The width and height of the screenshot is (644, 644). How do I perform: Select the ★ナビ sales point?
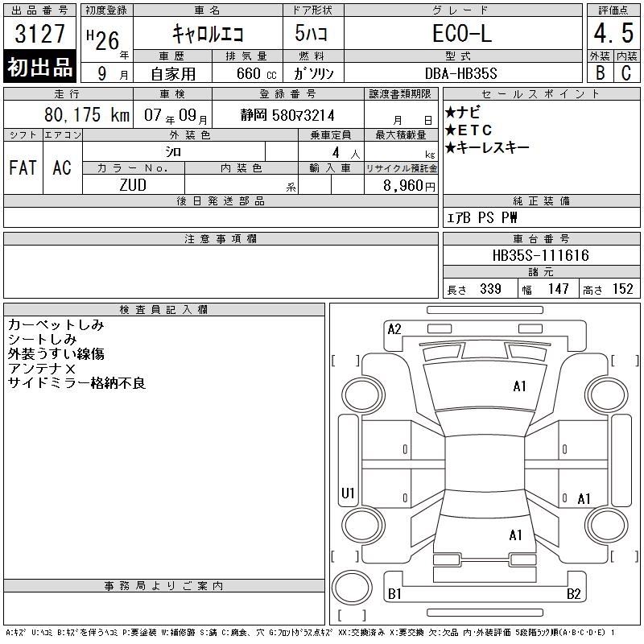pos(462,112)
